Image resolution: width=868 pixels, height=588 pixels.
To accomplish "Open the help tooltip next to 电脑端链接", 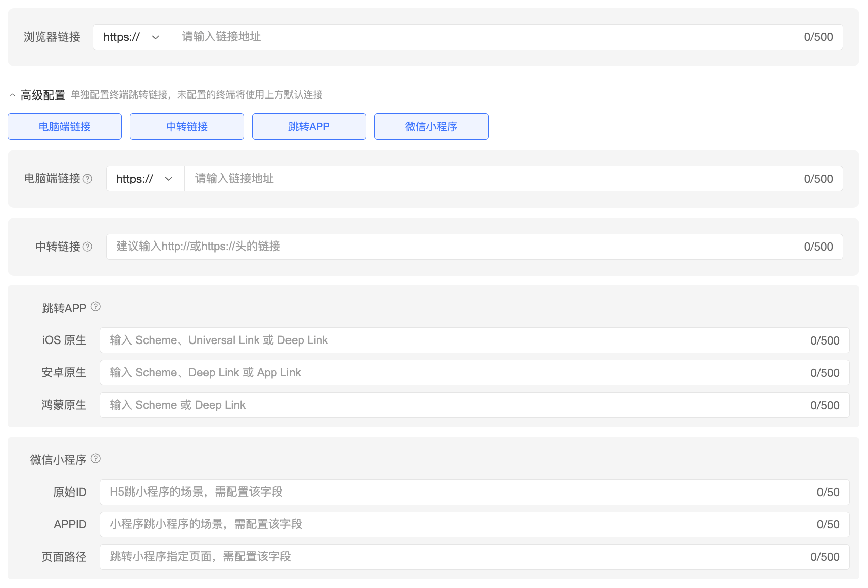I will 87,179.
